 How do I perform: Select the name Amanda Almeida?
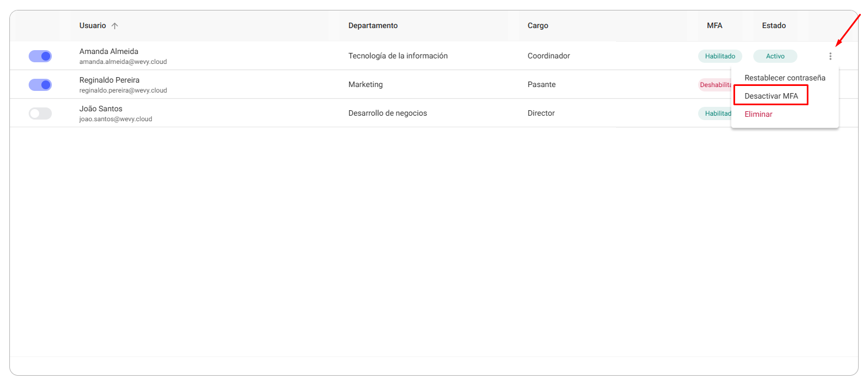coord(109,51)
